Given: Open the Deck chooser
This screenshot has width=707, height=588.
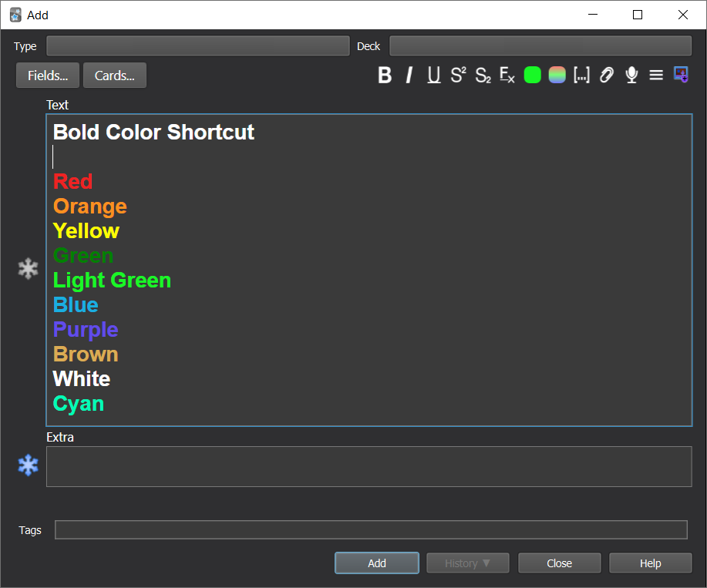Looking at the screenshot, I should pos(540,46).
